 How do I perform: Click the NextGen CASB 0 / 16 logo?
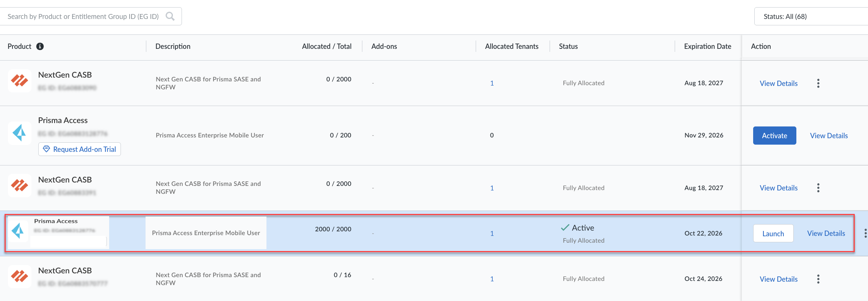19,276
